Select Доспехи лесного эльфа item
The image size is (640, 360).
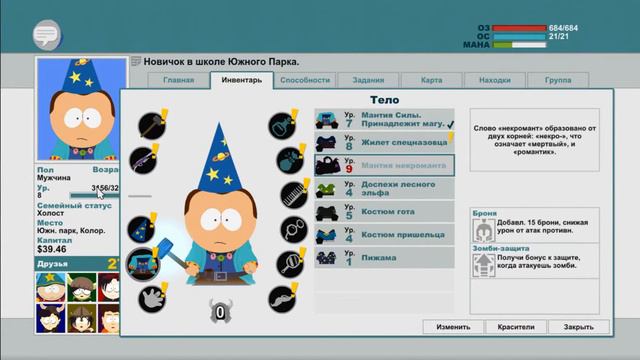[384, 189]
